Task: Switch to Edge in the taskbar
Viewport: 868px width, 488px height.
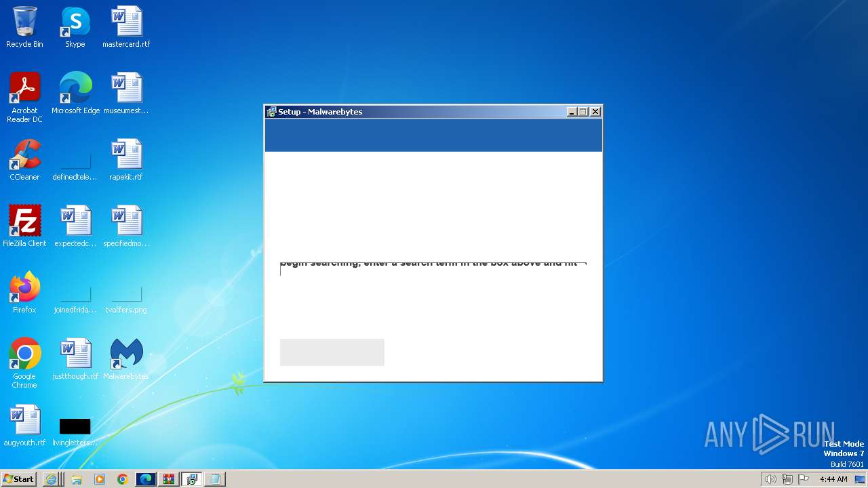Action: tap(146, 479)
